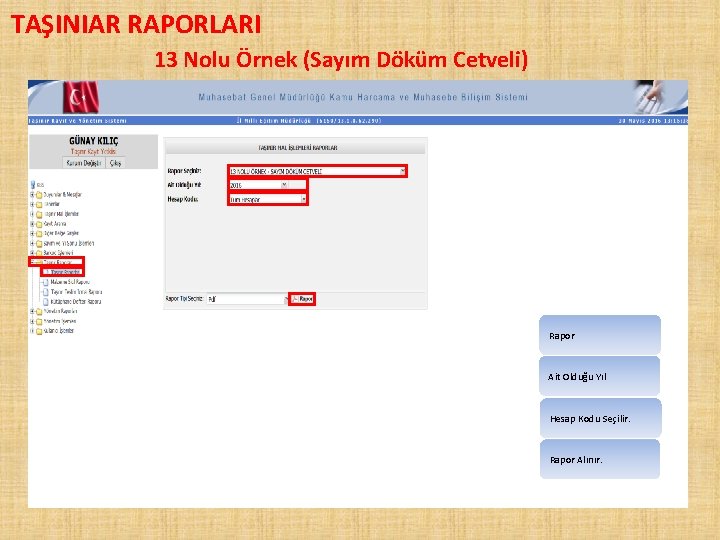Click the Muhasebat Genel Müdürlüğü header title

pos(363,97)
